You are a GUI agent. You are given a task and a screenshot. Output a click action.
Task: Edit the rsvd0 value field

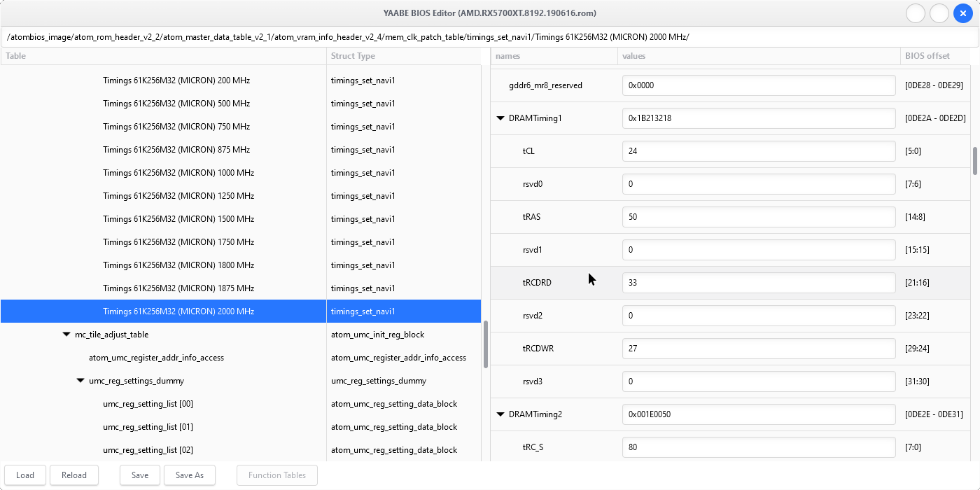(x=759, y=184)
